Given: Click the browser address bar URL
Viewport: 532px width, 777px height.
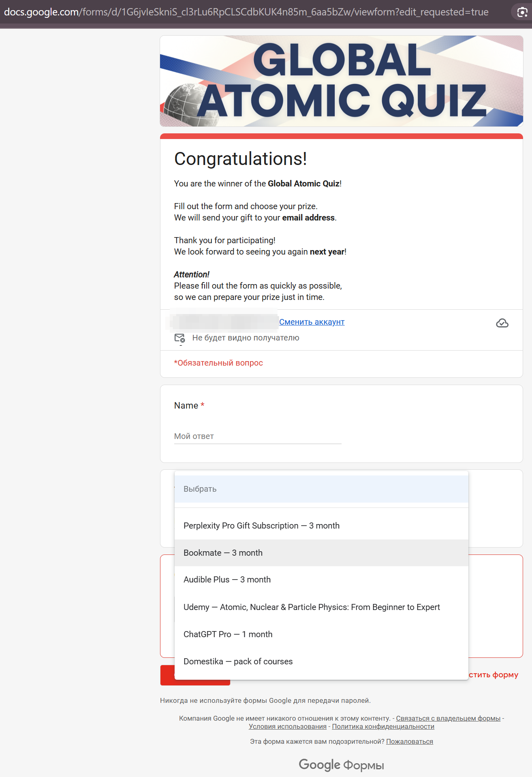Looking at the screenshot, I should tap(246, 12).
